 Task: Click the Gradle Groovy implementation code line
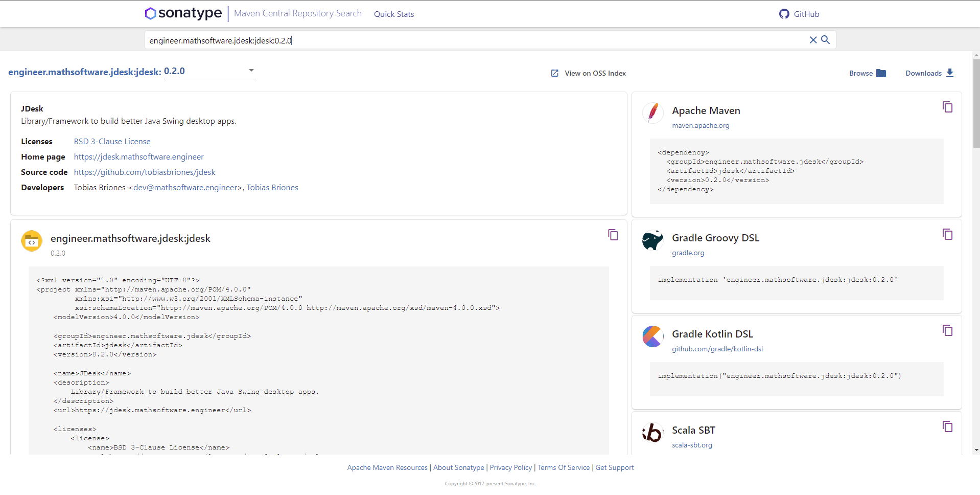coord(777,280)
